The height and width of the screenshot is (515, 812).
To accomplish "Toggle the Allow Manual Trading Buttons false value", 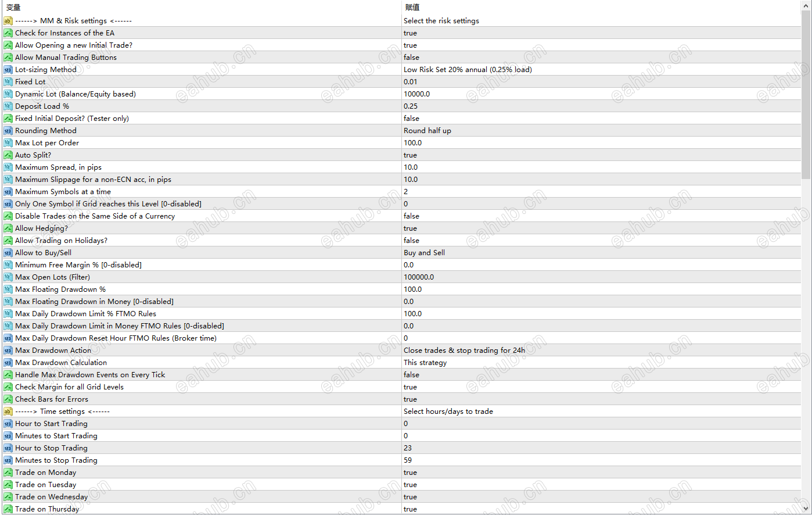I will [601, 57].
